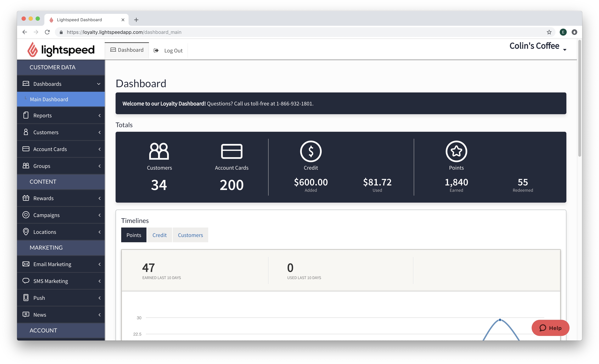The height and width of the screenshot is (364, 599).
Task: Select the Dashboard top navigation tab
Action: 127,50
